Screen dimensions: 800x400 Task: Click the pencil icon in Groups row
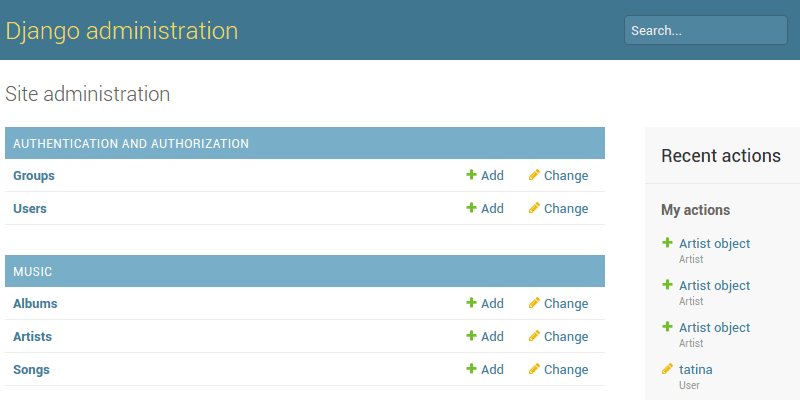534,175
